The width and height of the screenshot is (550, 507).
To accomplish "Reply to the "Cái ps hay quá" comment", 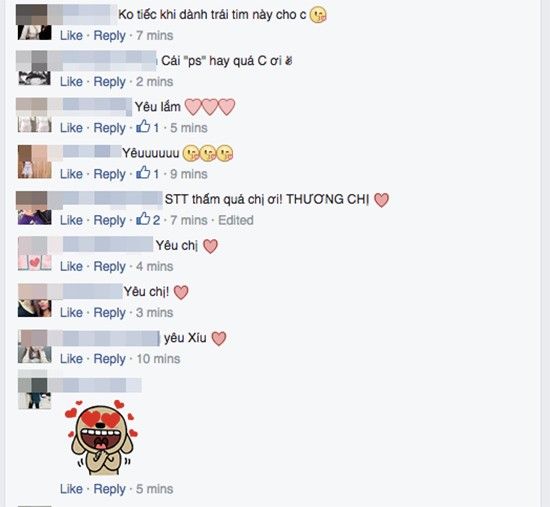I will pyautogui.click(x=109, y=82).
